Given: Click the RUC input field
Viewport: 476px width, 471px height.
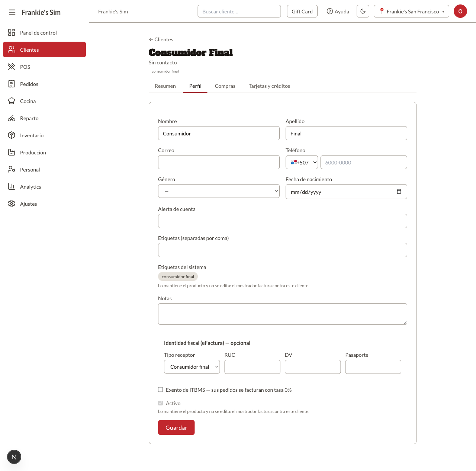Looking at the screenshot, I should pos(253,367).
